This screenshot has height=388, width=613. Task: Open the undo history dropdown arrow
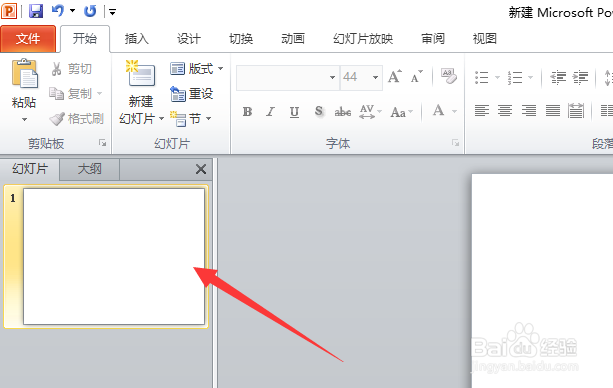pos(72,11)
